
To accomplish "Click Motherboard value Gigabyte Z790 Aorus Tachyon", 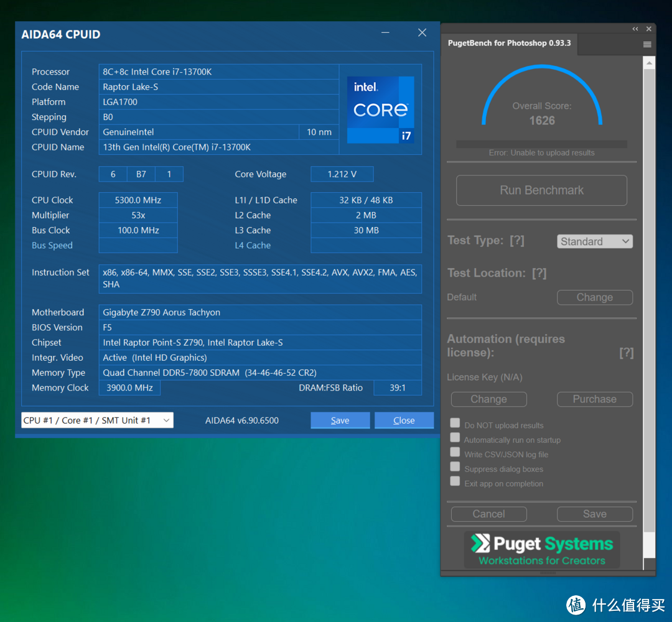I will point(260,312).
